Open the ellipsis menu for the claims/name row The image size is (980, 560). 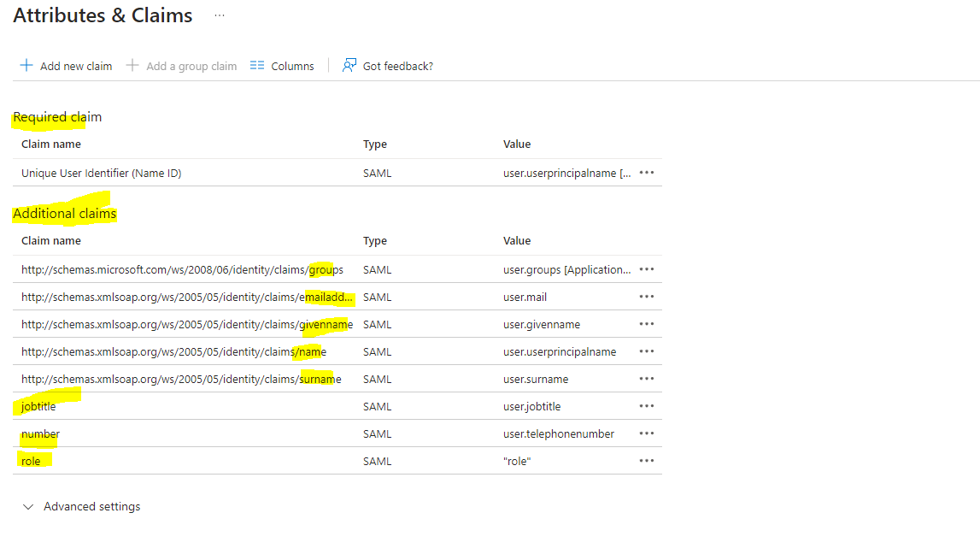point(647,351)
